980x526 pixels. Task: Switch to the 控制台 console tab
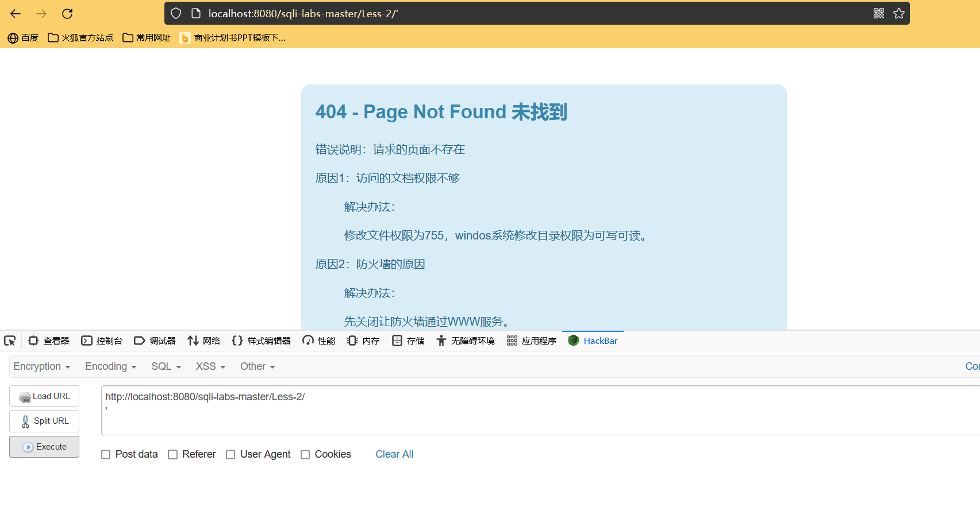[x=102, y=341]
